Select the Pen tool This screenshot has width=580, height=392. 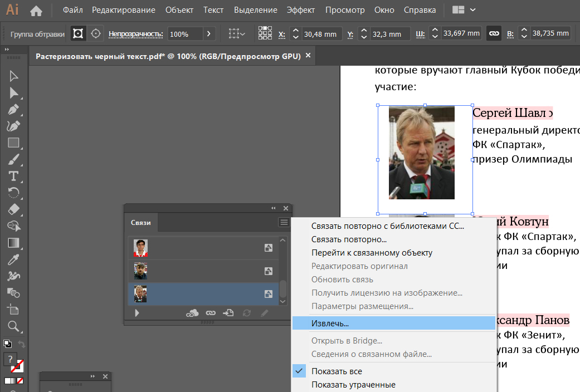click(14, 110)
